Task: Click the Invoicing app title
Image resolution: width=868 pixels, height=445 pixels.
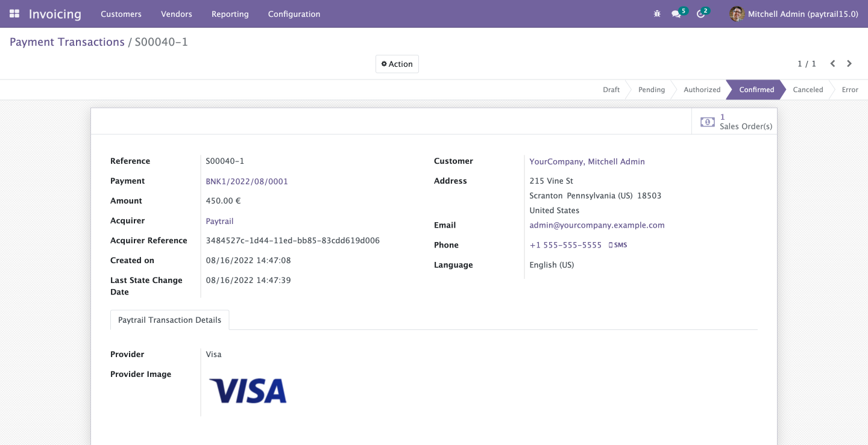Action: 55,14
